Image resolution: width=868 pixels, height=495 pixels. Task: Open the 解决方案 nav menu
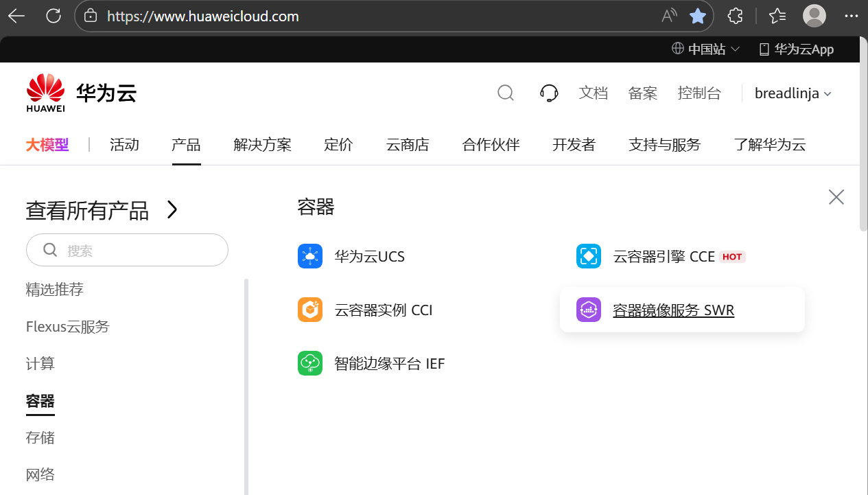(x=262, y=145)
